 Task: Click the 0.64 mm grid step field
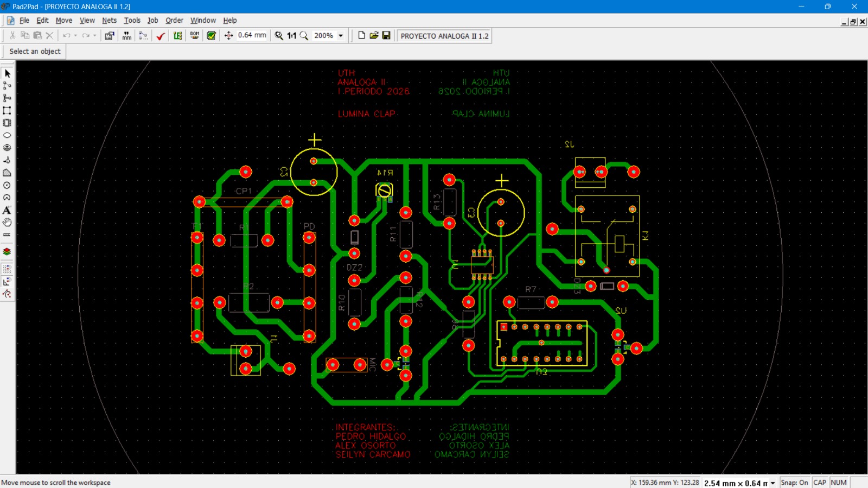pyautogui.click(x=252, y=36)
